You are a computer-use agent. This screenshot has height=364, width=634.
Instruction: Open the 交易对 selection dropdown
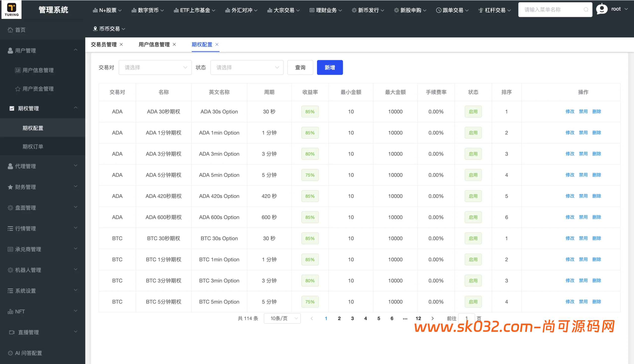(155, 67)
